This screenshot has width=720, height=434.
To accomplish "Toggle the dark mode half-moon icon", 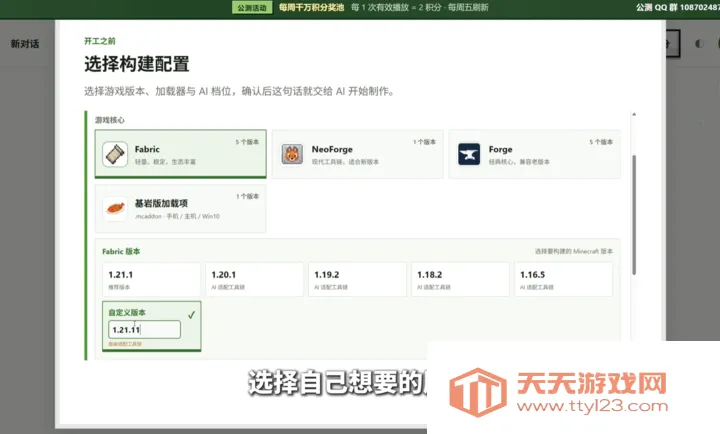I will click(x=699, y=44).
